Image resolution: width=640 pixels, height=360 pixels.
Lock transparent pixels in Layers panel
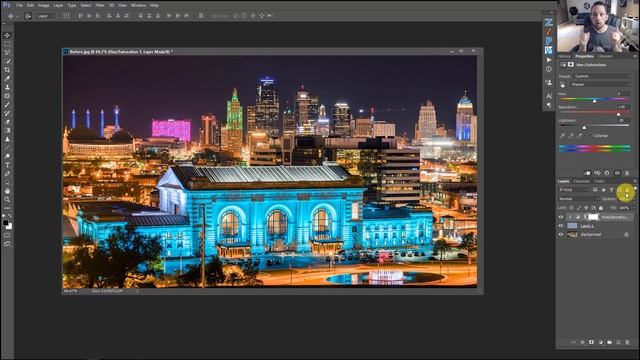(571, 208)
